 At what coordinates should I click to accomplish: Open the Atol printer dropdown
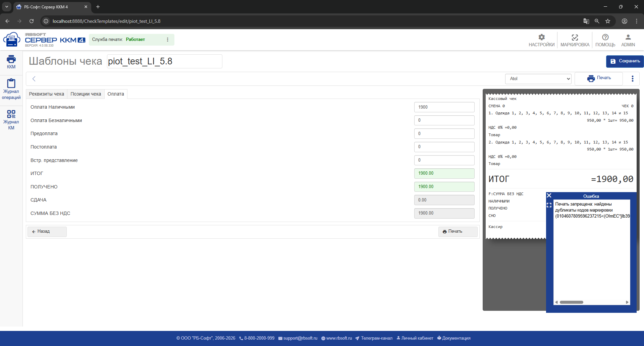pyautogui.click(x=538, y=79)
